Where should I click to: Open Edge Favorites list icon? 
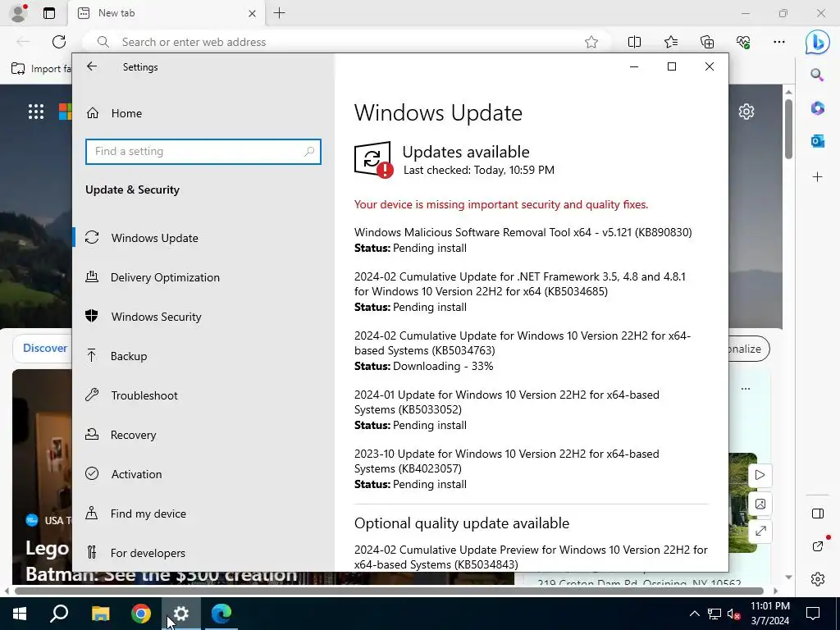pos(671,42)
